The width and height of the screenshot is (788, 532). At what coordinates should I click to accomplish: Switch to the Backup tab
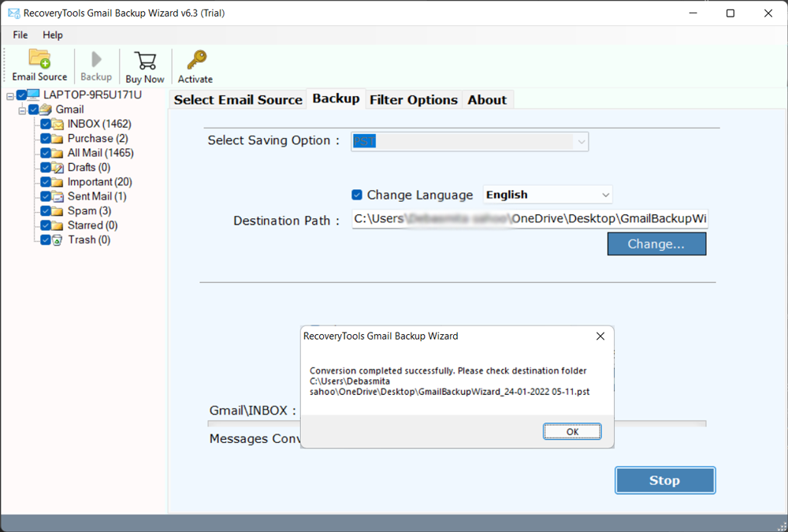coord(336,99)
